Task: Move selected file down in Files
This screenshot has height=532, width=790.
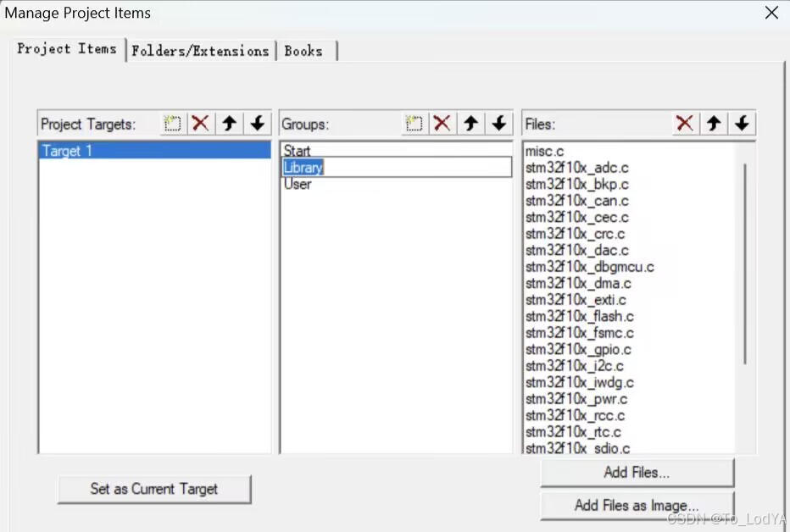Action: 742,124
